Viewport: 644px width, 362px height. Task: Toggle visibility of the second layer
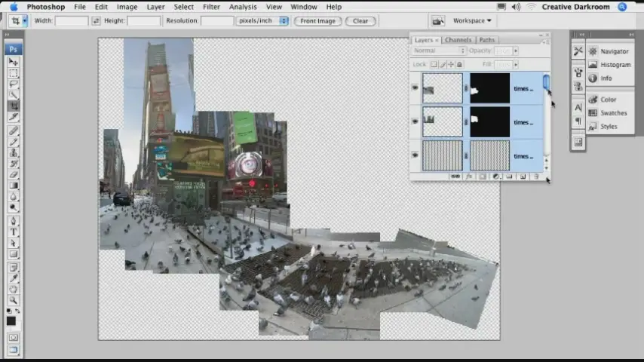(x=415, y=121)
